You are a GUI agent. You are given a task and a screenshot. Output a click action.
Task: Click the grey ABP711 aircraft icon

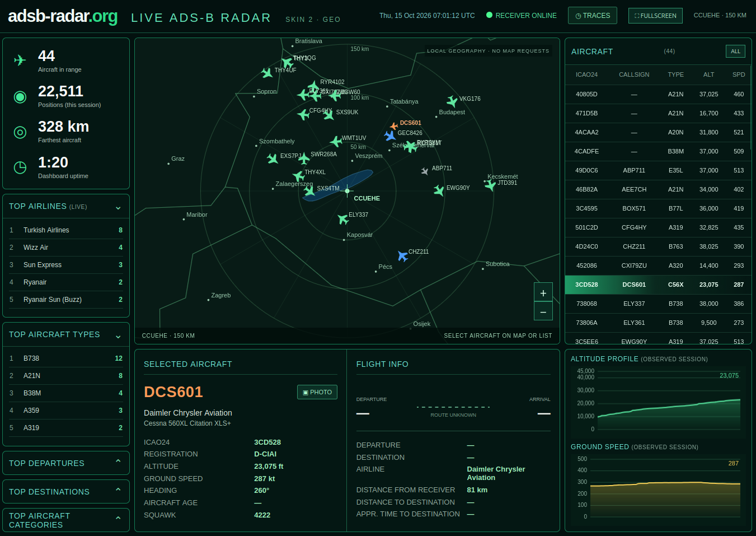(425, 171)
